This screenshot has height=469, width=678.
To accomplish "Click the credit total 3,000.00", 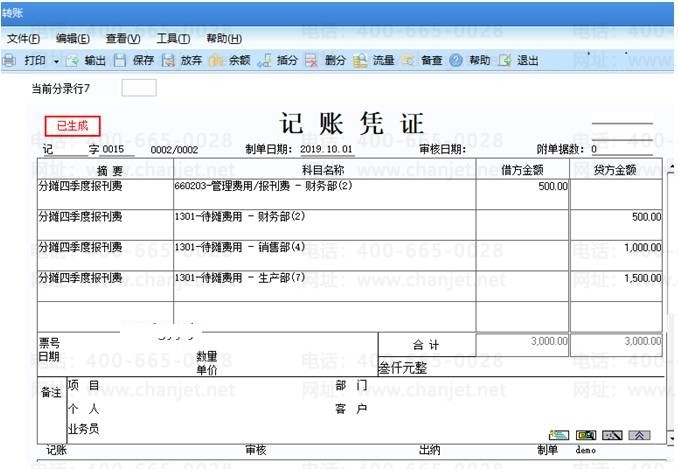I will tap(643, 341).
